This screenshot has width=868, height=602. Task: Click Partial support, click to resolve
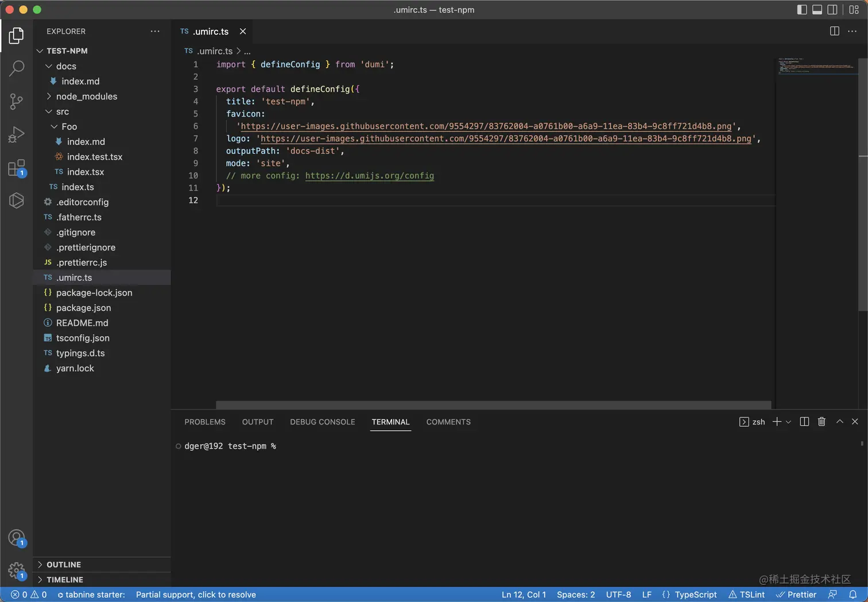pyautogui.click(x=196, y=595)
